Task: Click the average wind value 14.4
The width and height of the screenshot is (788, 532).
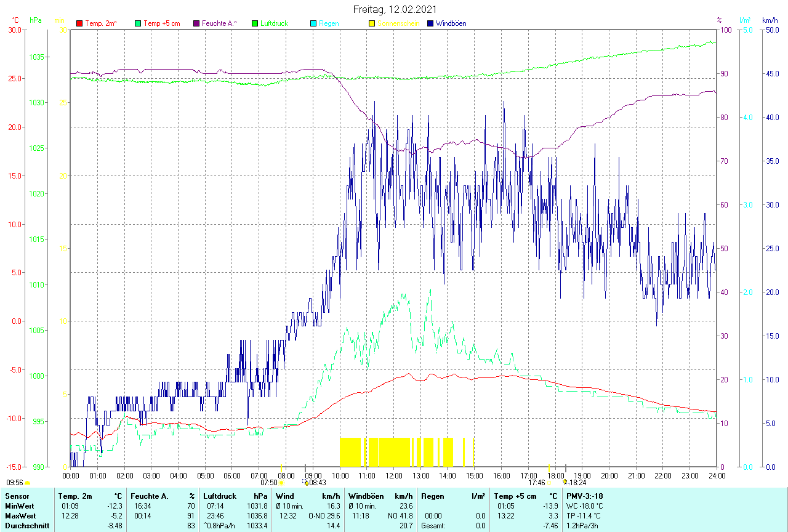Action: [333, 526]
